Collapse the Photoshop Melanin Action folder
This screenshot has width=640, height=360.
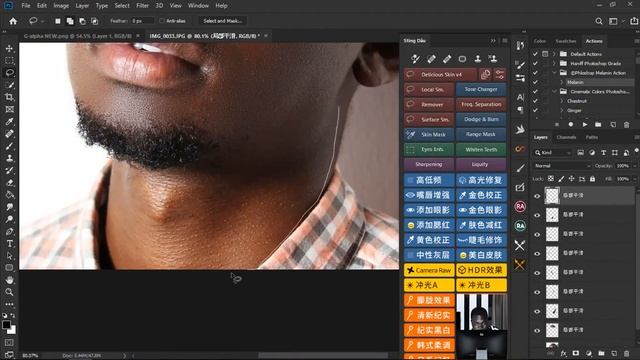coord(554,73)
